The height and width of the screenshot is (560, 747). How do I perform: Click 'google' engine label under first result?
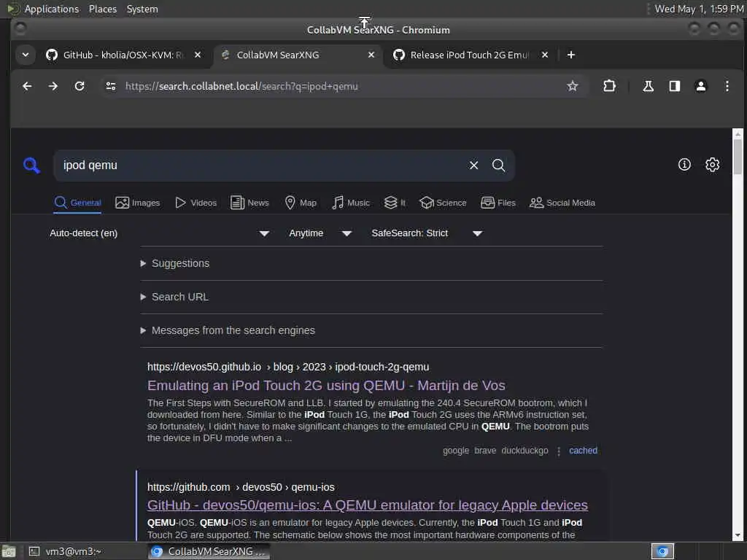[x=455, y=451]
